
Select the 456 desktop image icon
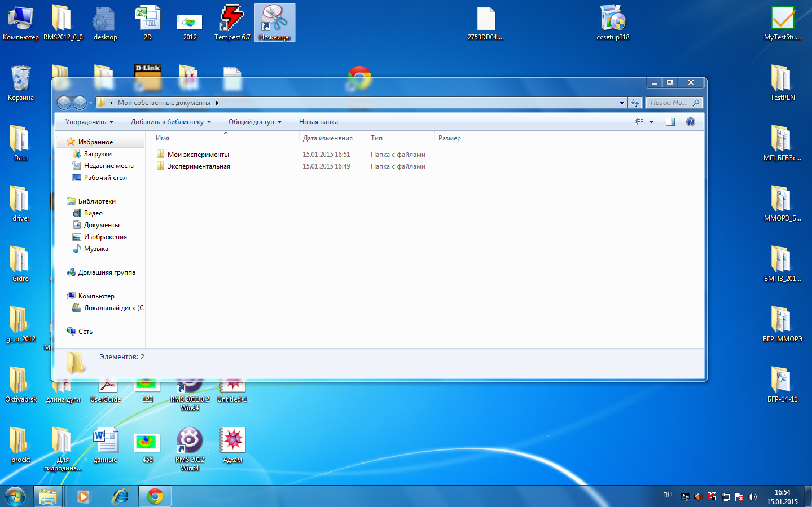[x=148, y=448]
